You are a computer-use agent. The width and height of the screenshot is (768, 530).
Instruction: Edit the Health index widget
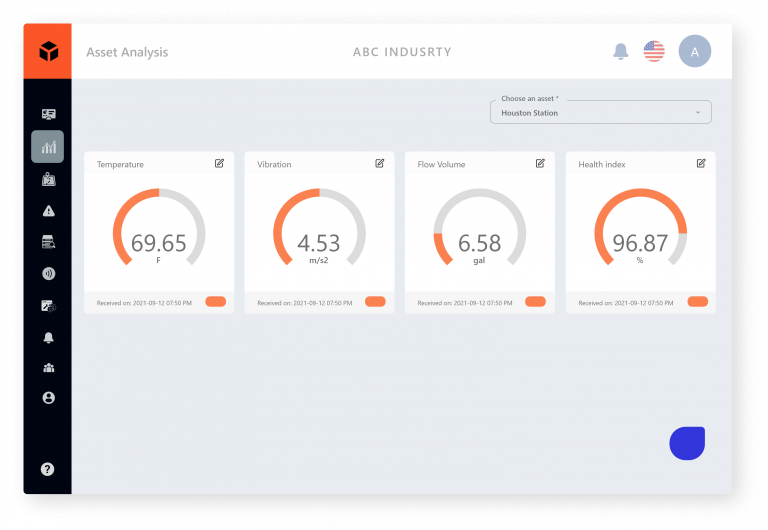[701, 164]
